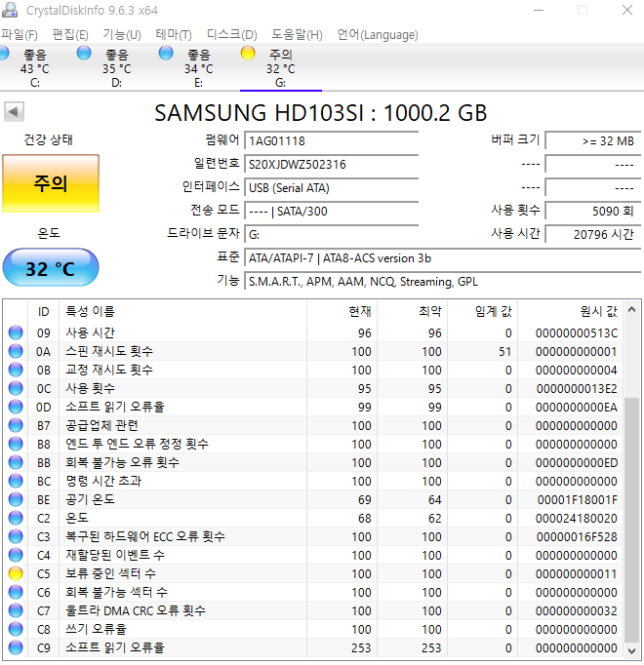Screen dimensions: 644x665
Task: Open the 편집(E) menu
Action: point(70,34)
